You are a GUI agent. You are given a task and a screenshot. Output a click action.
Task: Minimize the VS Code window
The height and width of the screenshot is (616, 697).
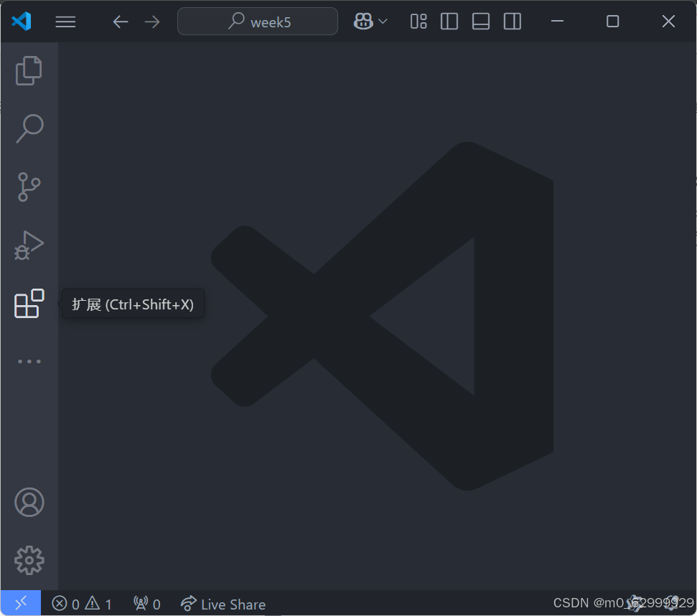(558, 21)
